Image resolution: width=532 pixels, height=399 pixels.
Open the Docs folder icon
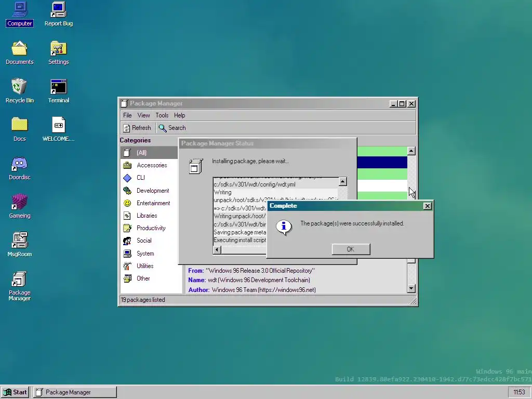pos(19,129)
